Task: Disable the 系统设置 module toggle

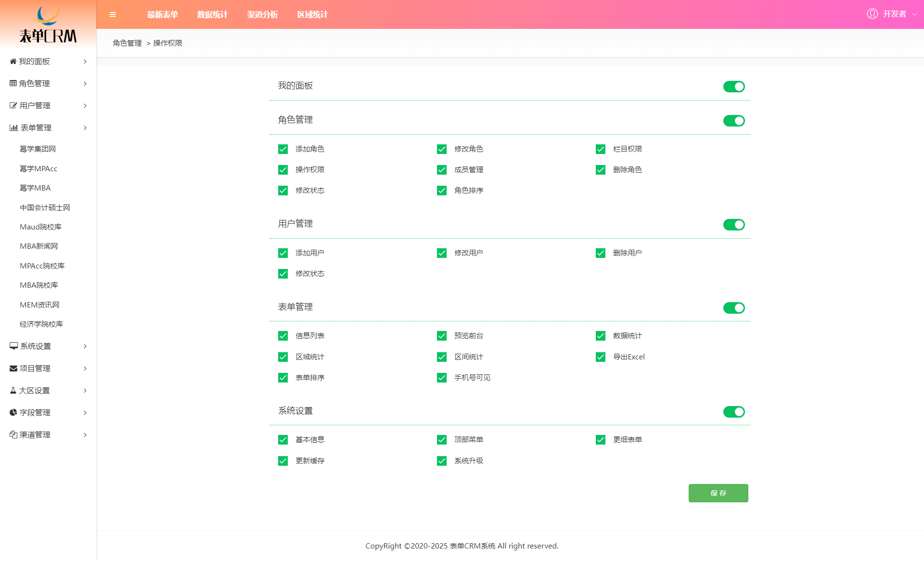Action: coord(733,410)
